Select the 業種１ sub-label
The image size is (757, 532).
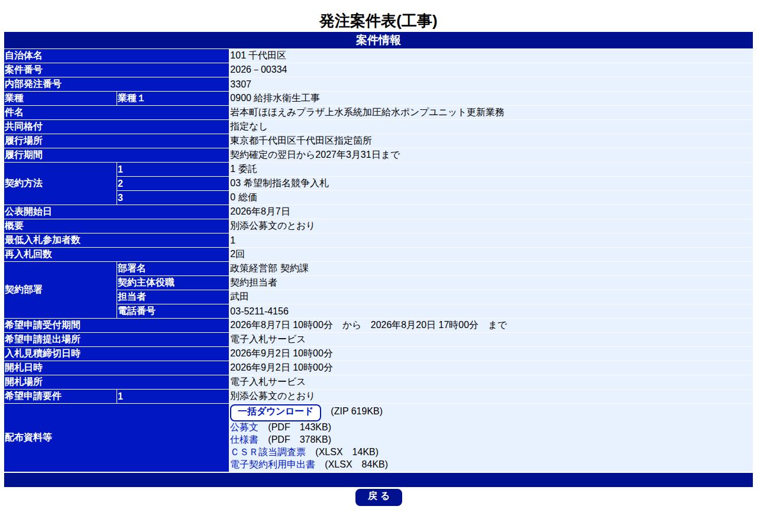[x=131, y=98]
